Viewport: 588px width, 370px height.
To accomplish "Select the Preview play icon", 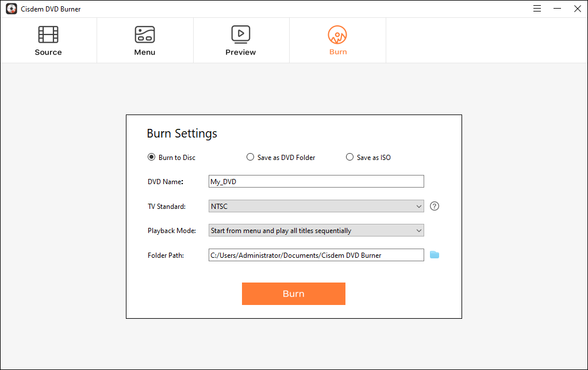I will 240,34.
